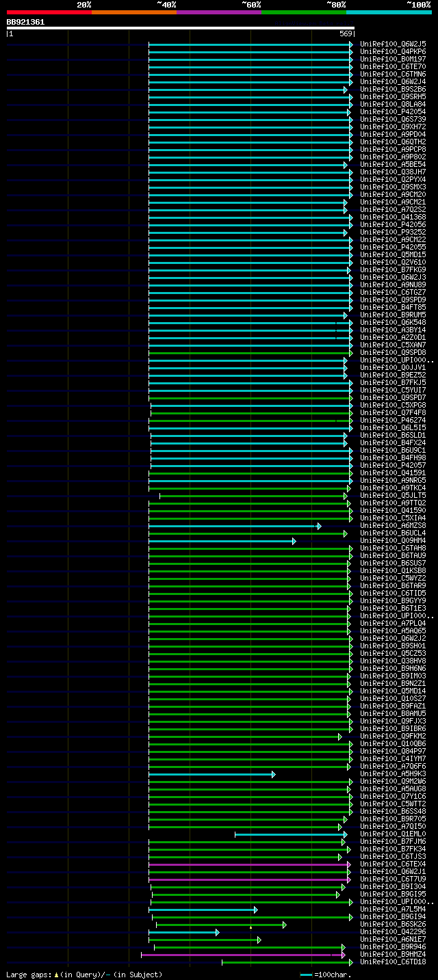This screenshot has width=438, height=980.
Task: Select label UniRef100_Q9FJX3
Action: [x=393, y=721]
